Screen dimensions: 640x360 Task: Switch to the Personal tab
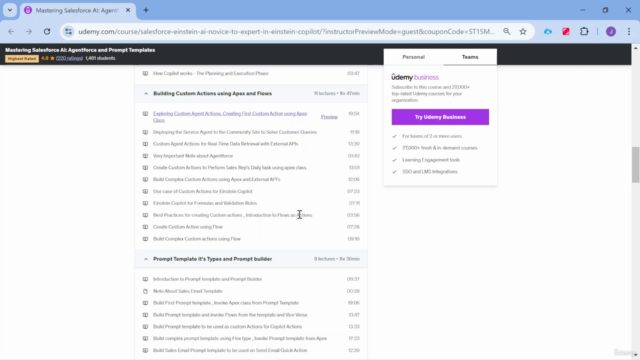point(413,57)
